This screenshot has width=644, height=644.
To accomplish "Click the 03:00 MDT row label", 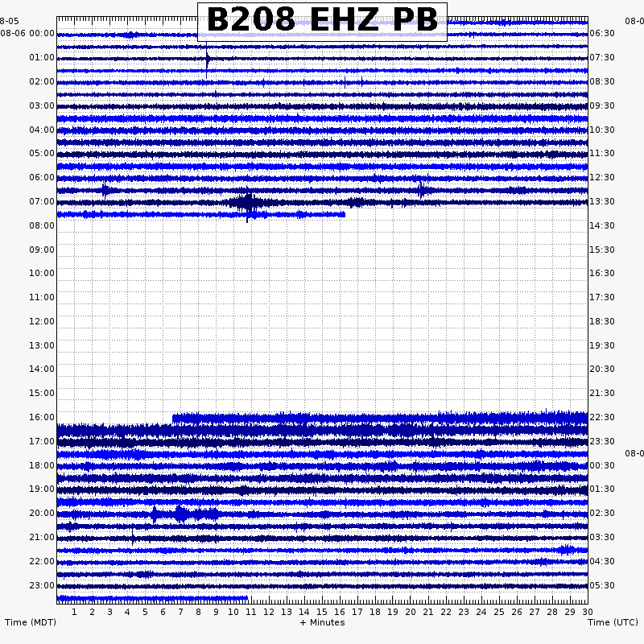I will (42, 106).
